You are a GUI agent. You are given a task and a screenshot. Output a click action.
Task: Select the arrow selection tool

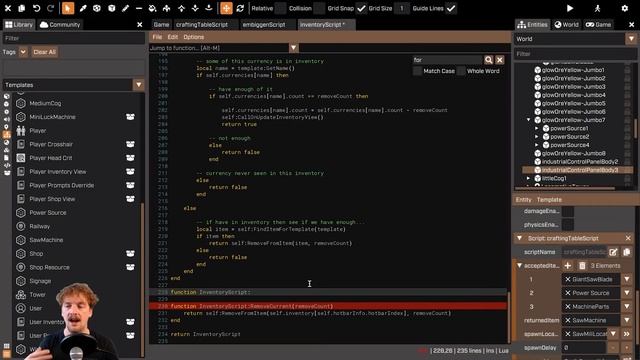tap(68, 8)
